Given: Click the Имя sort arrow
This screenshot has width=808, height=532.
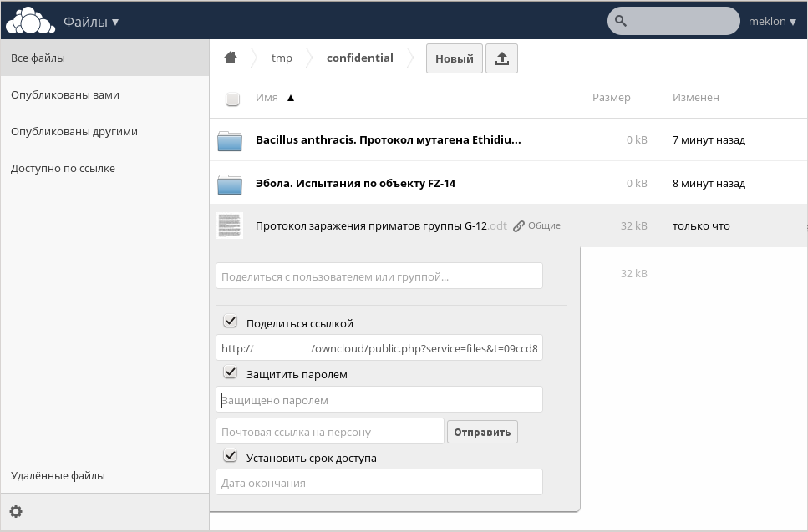Looking at the screenshot, I should pos(290,98).
